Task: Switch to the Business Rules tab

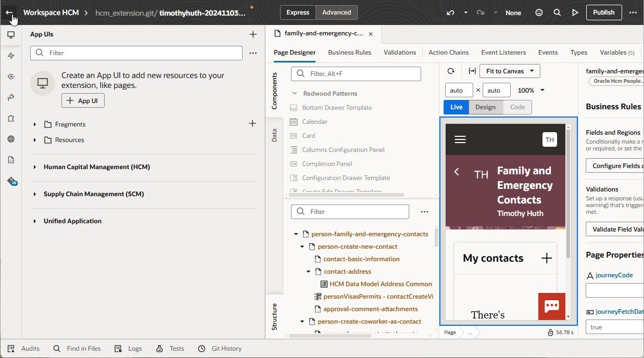Action: 349,53
